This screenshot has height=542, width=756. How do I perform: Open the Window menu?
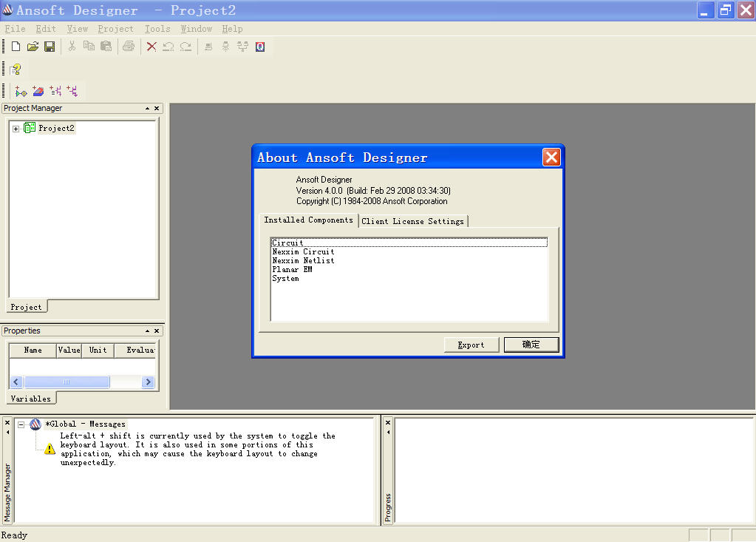tap(197, 29)
